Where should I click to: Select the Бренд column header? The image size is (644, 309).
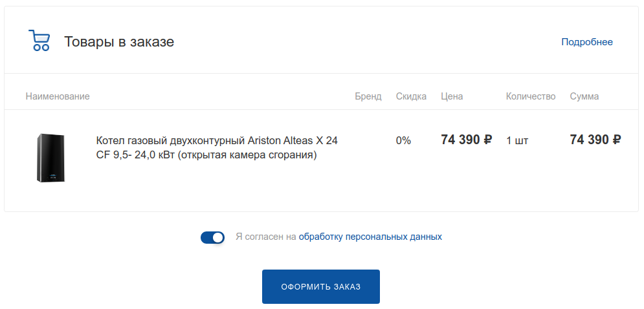pyautogui.click(x=368, y=96)
